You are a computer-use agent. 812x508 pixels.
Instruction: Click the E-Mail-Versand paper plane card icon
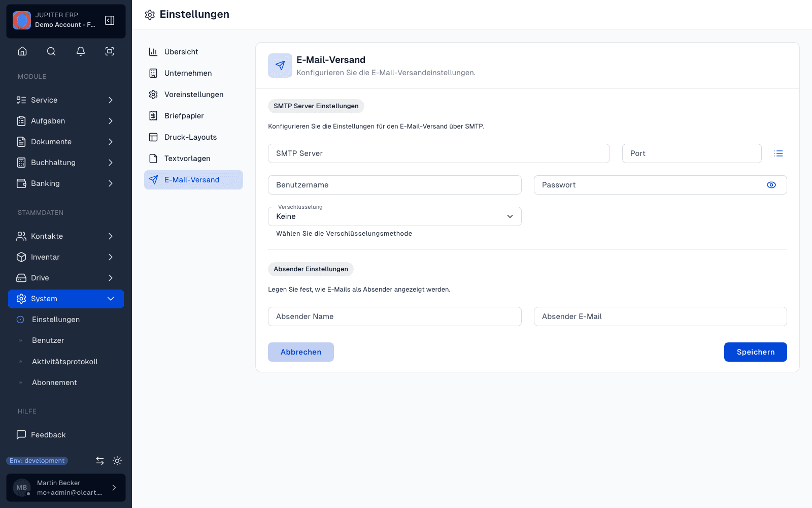(280, 66)
